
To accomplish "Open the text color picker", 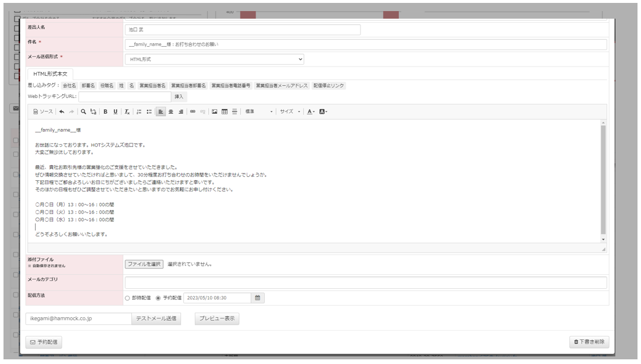I will tap(311, 111).
